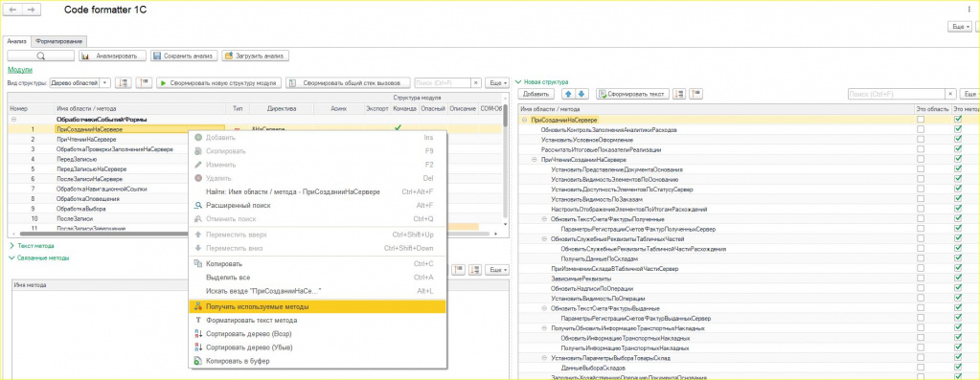Click the green play icon of Сформировать новую структуру модуля
The width and height of the screenshot is (980, 380).
coord(163,83)
